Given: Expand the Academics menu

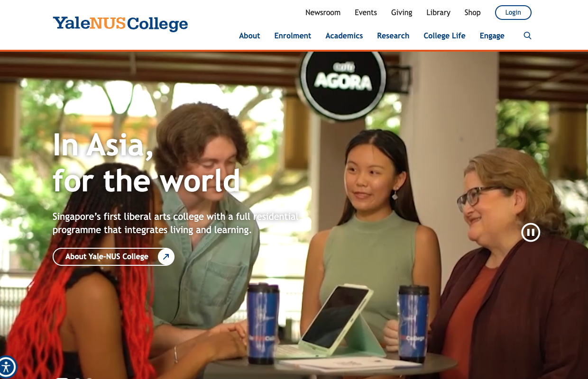Looking at the screenshot, I should [344, 36].
